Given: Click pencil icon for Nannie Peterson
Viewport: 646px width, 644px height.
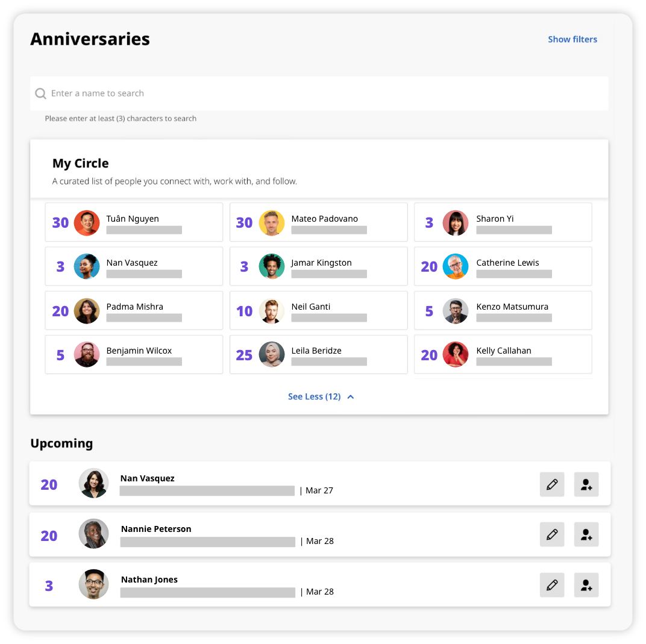Looking at the screenshot, I should coord(552,534).
